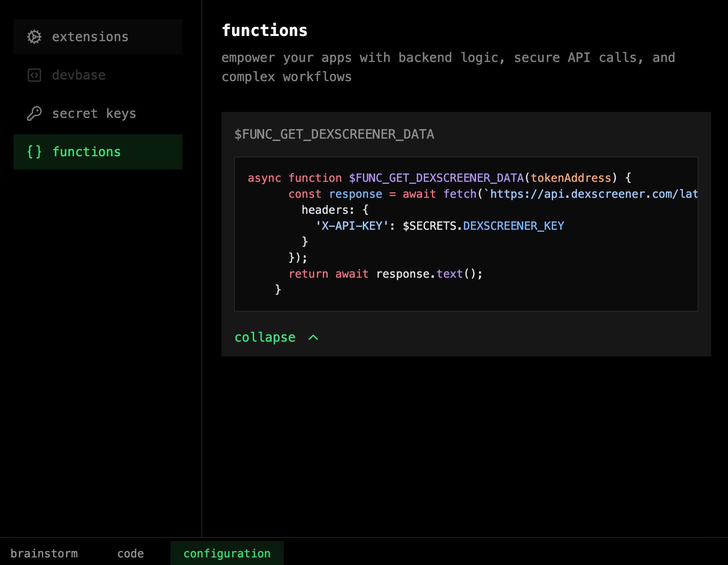Click the DEXSCREENER_KEY secret reference

click(513, 226)
